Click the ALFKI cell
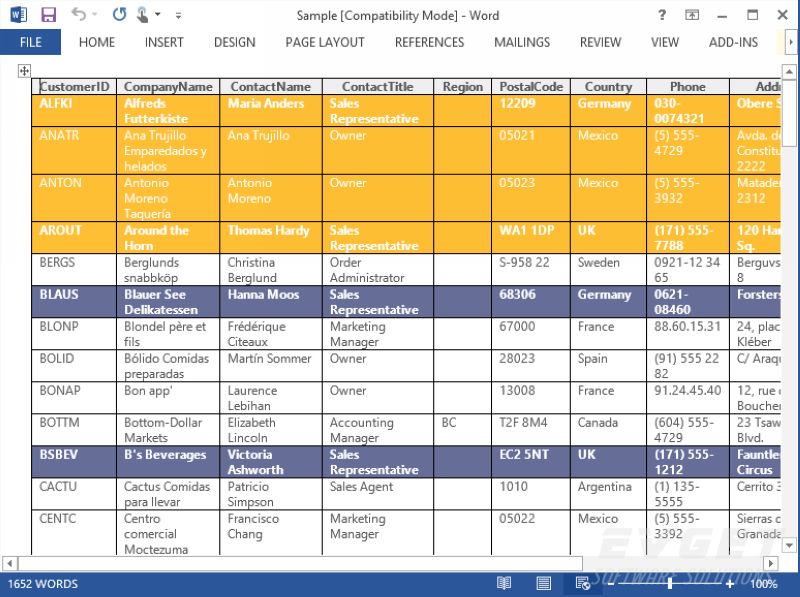The image size is (800, 597). coord(74,111)
